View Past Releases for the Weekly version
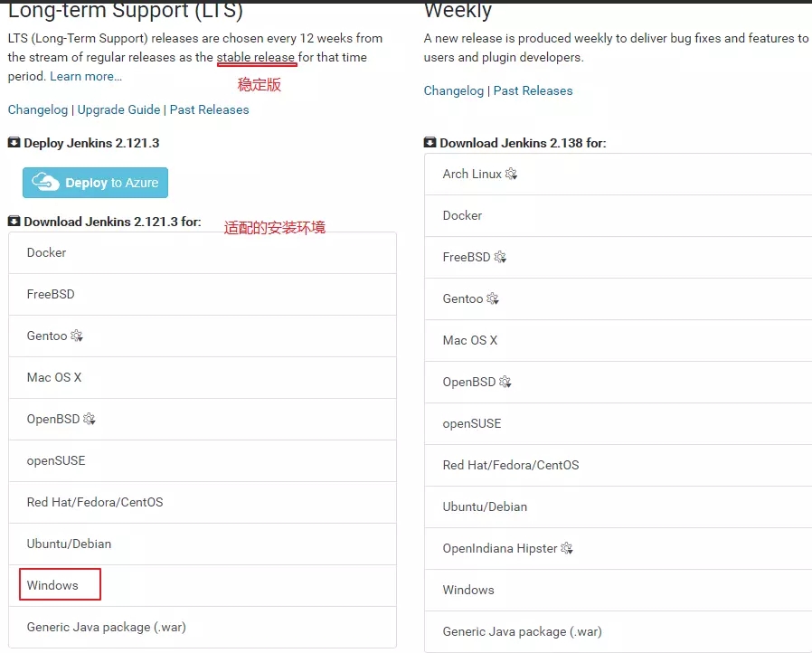 (x=533, y=90)
